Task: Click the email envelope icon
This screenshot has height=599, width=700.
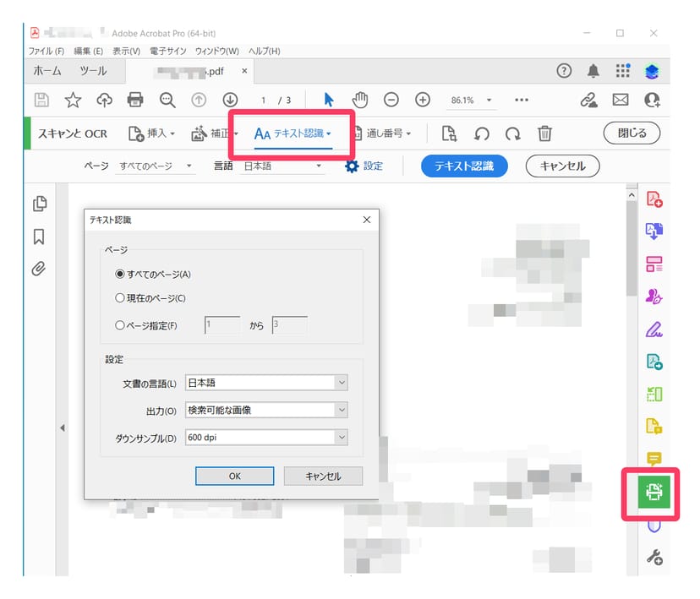Action: point(621,100)
